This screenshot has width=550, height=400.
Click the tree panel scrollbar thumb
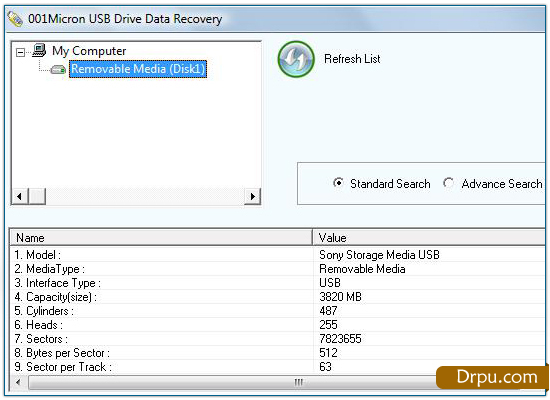tap(37, 196)
